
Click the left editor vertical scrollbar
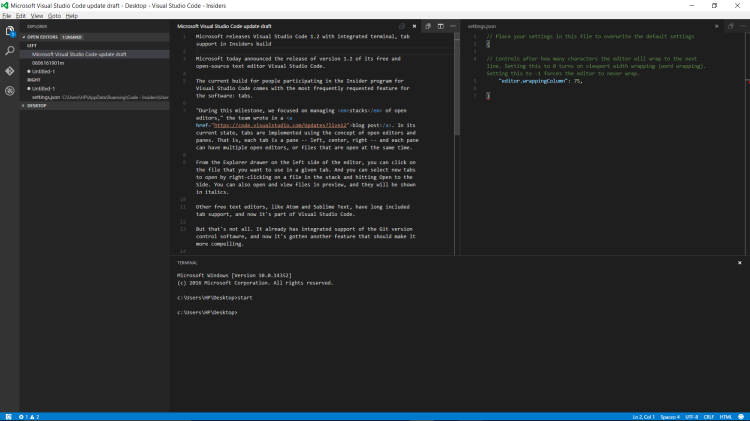(x=457, y=85)
